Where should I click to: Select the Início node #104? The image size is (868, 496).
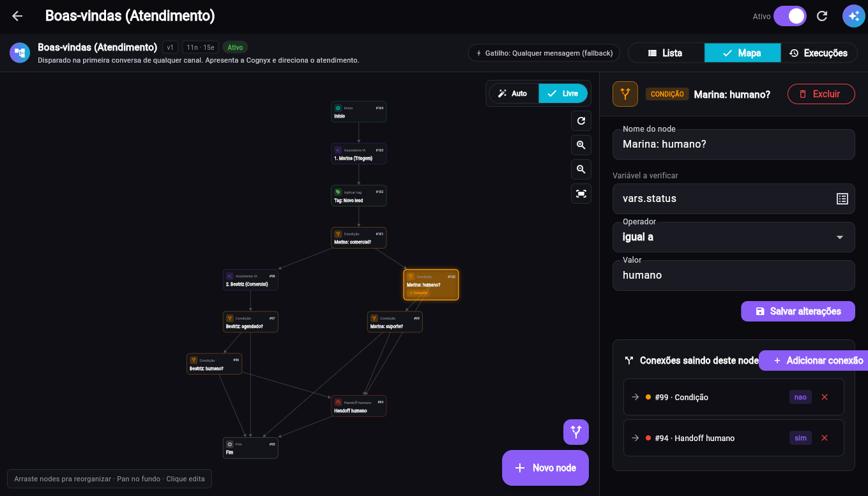pos(358,112)
